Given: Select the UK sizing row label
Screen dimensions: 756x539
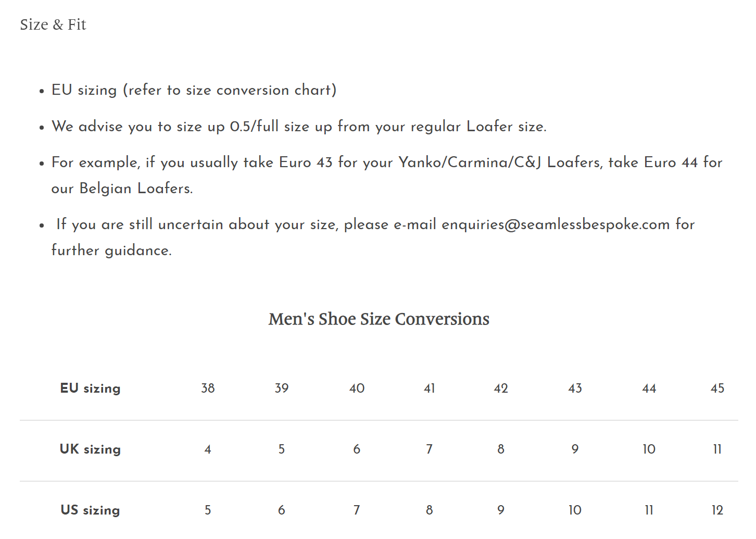Looking at the screenshot, I should 90,449.
